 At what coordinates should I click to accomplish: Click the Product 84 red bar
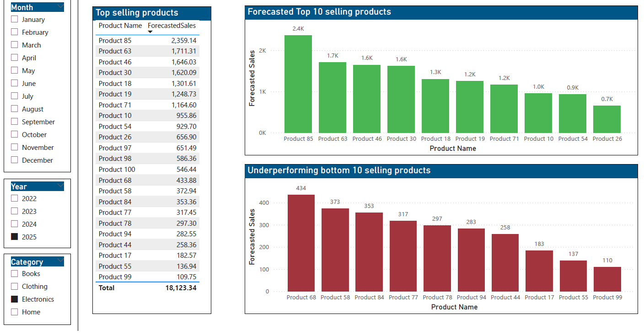tap(369, 252)
